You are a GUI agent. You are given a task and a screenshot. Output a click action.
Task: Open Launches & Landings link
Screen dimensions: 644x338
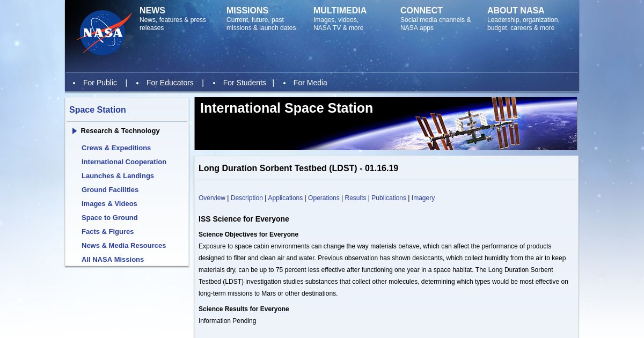(118, 176)
